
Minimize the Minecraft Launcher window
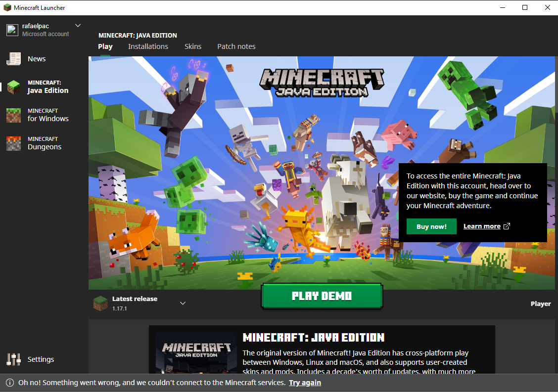503,7
